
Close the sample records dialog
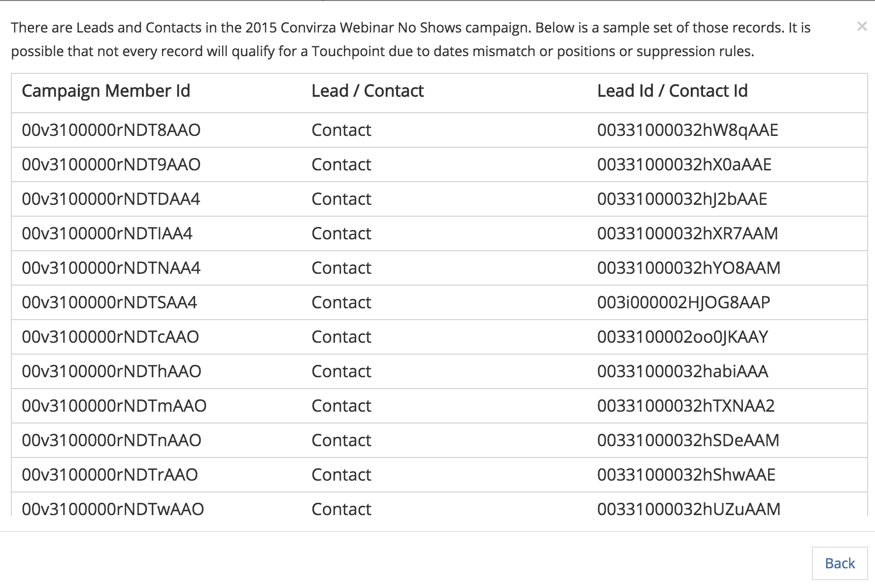click(x=862, y=27)
